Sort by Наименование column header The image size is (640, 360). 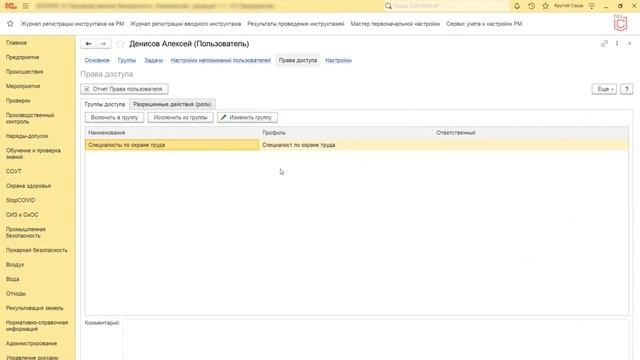coord(172,133)
